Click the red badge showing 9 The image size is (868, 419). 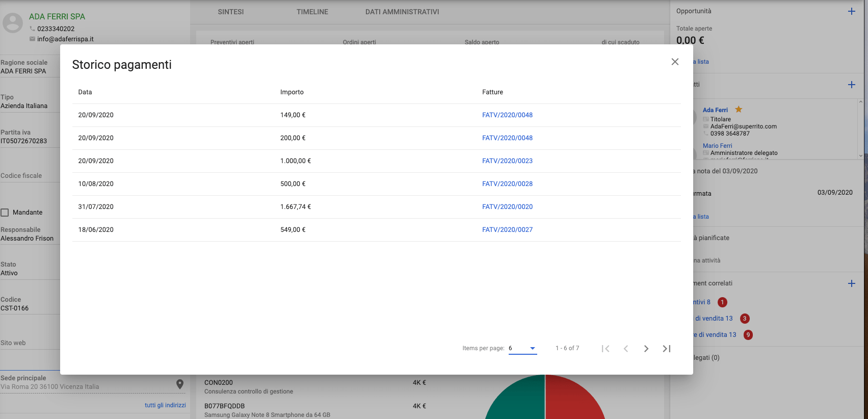coord(748,335)
